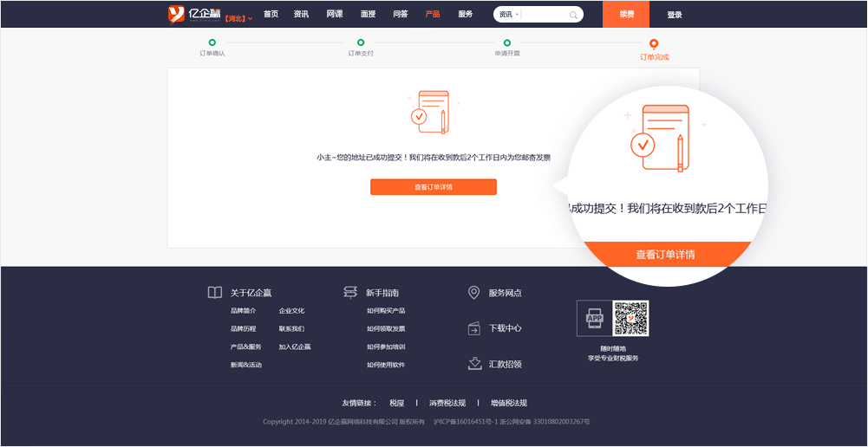Click 查看订单详情 button in the main card

click(x=433, y=187)
